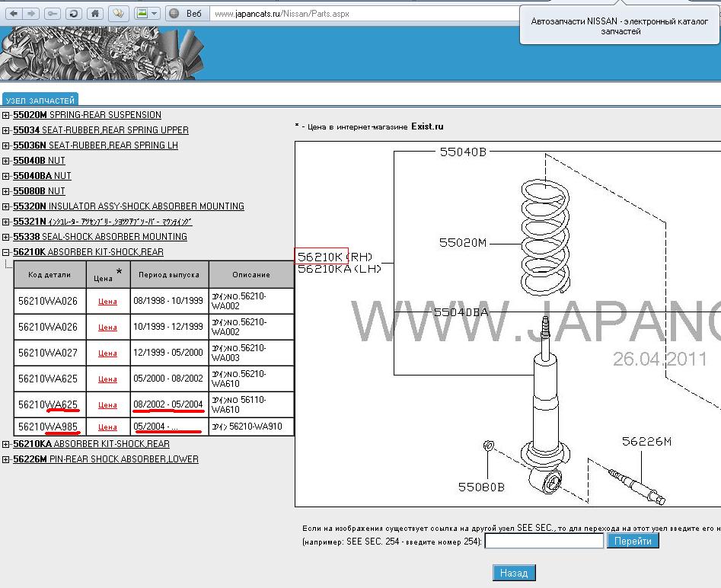
Task: Expand the 55040B NUT node
Action: (5, 161)
